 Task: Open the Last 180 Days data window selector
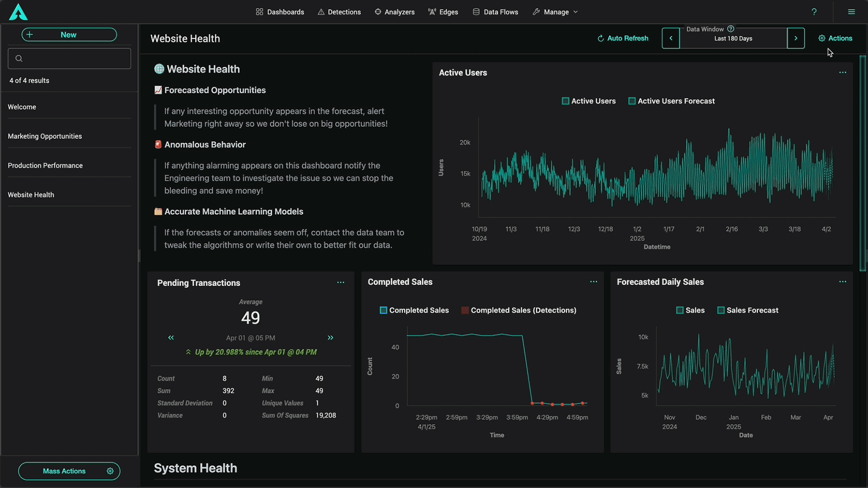pos(733,38)
